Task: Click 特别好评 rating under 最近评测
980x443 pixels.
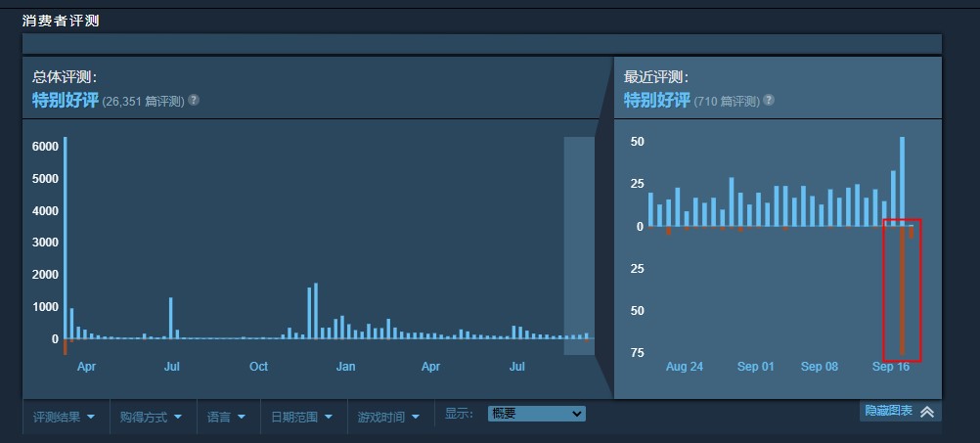Action: pyautogui.click(x=657, y=100)
